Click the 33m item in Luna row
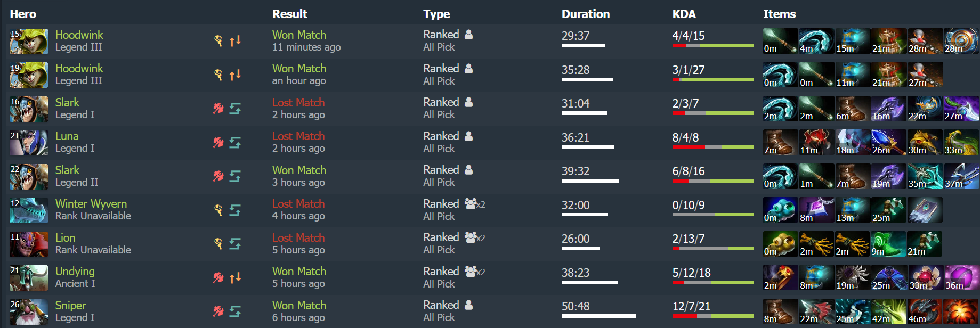Screen dimensions: 980x328 [x=961, y=143]
